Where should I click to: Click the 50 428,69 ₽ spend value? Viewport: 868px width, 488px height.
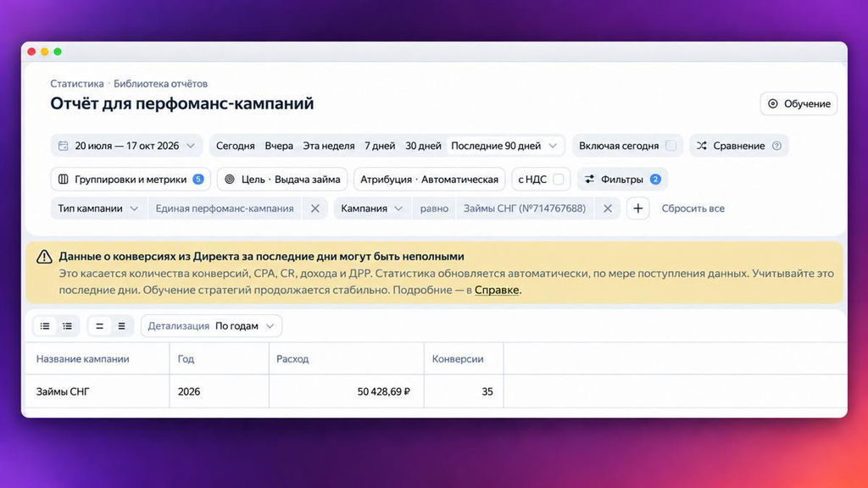click(x=384, y=391)
